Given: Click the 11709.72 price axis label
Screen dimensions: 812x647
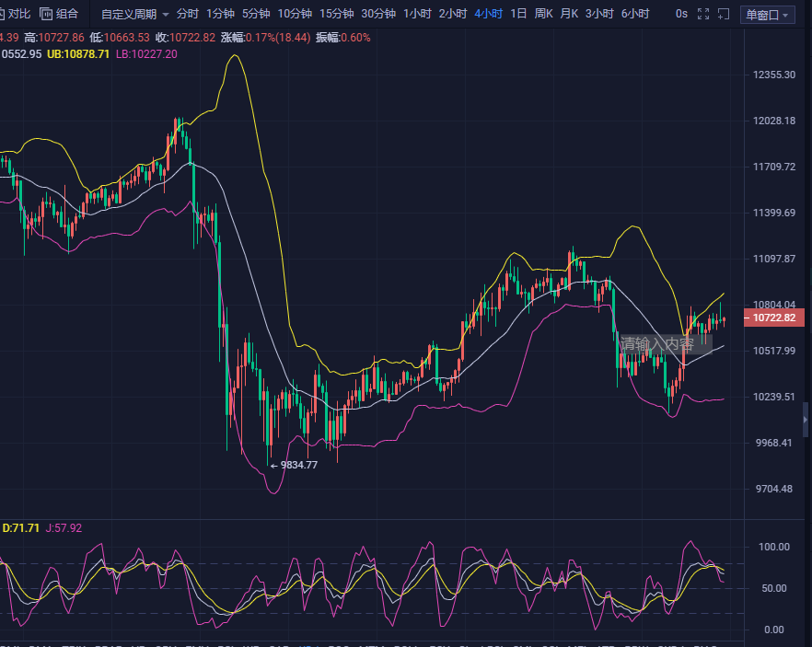Looking at the screenshot, I should pos(774,167).
